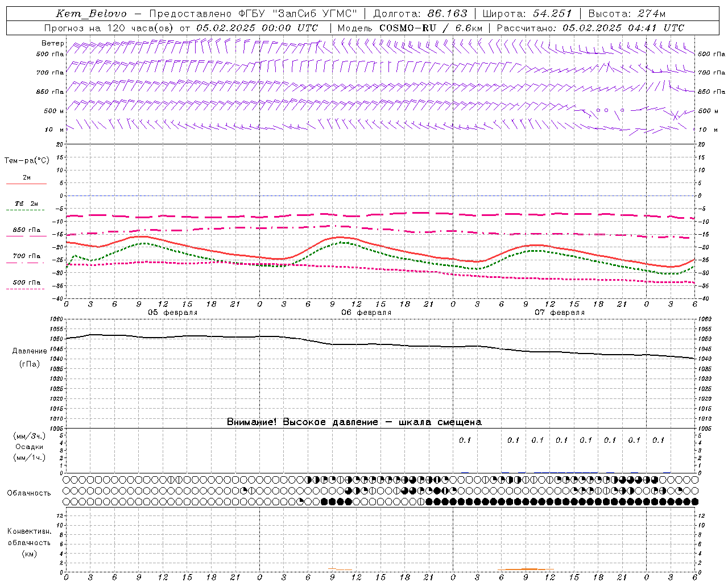Click the Kem_Belovo station title
The height and width of the screenshot is (582, 728).
[x=92, y=14]
